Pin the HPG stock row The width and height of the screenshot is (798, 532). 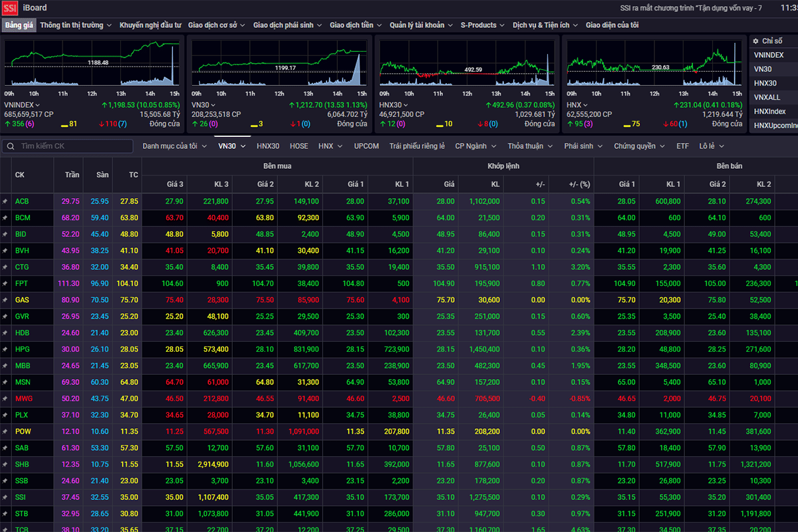(5, 349)
